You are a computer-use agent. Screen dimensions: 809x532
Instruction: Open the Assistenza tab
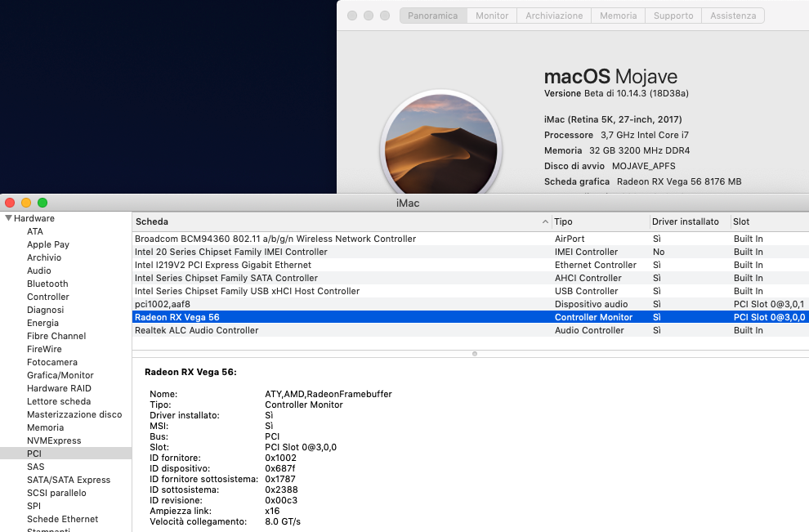click(x=733, y=16)
